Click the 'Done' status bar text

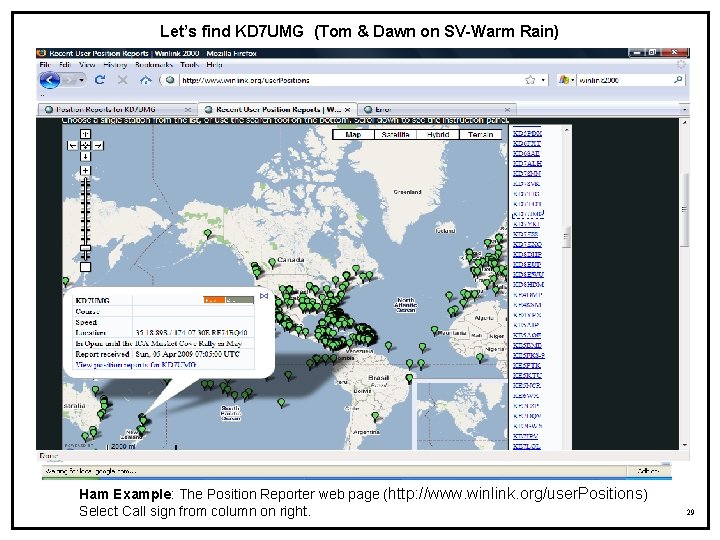tap(48, 456)
